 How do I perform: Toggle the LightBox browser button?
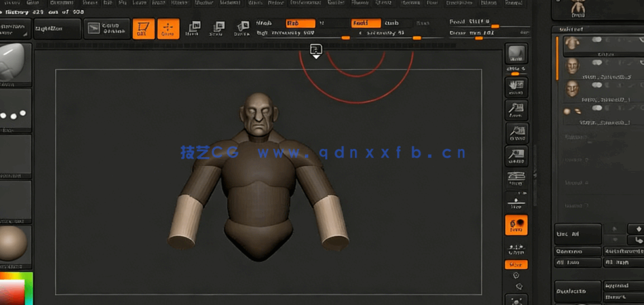57,28
